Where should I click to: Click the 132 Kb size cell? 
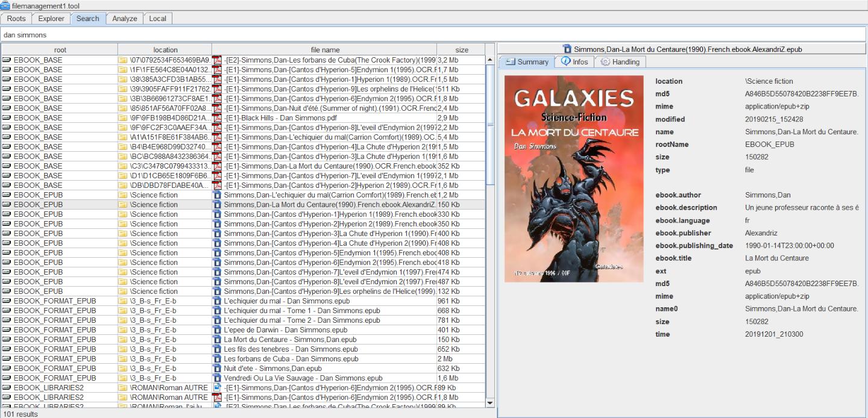pyautogui.click(x=461, y=291)
